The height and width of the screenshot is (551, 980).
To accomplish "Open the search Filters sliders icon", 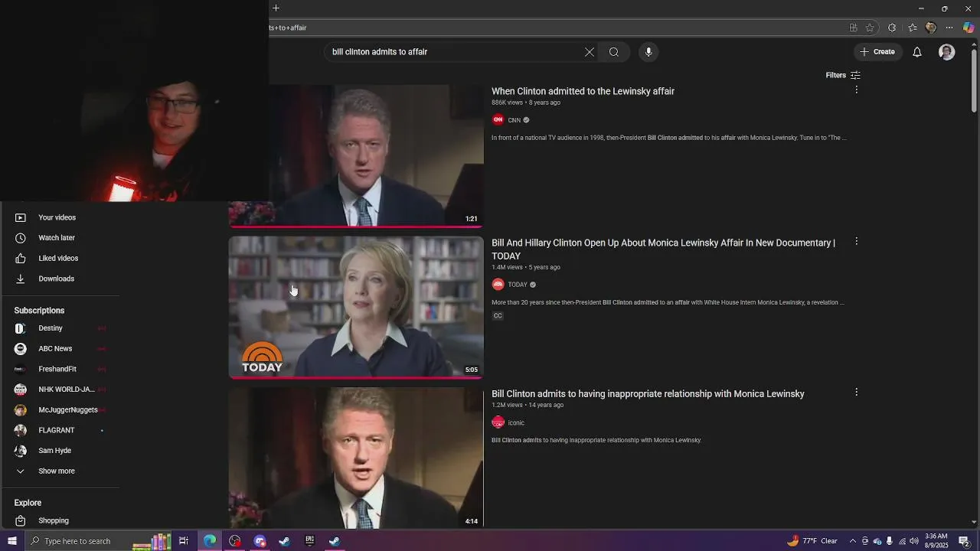I will click(855, 75).
